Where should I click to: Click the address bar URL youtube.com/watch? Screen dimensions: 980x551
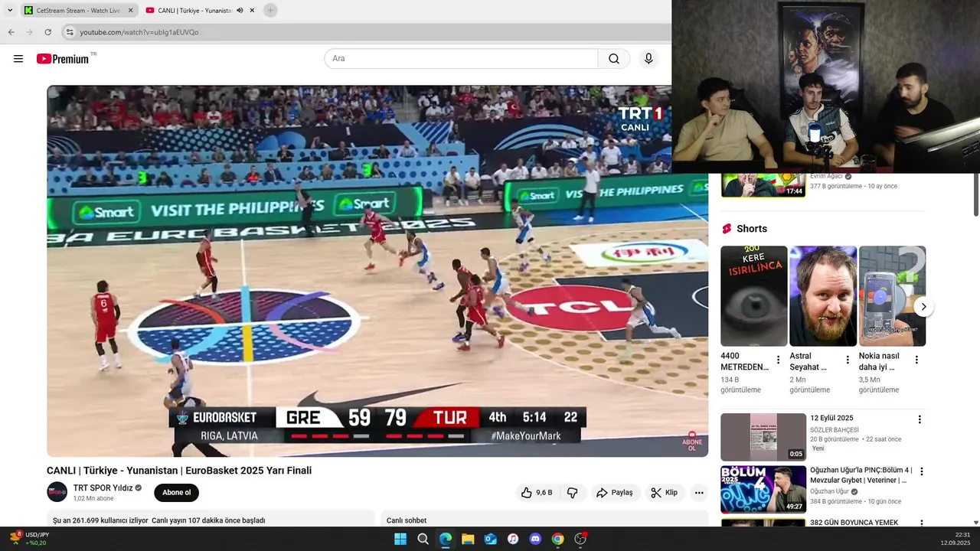pyautogui.click(x=139, y=32)
